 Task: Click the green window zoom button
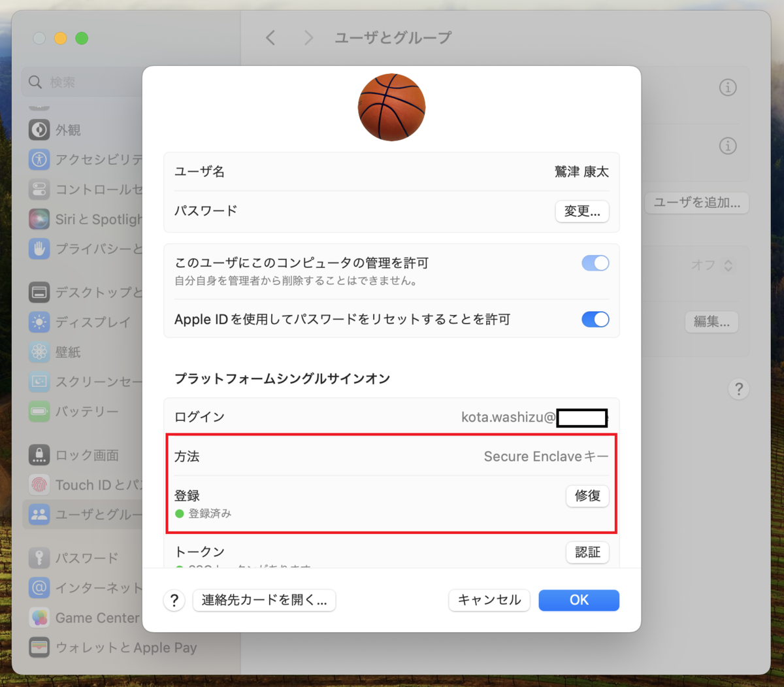click(82, 39)
